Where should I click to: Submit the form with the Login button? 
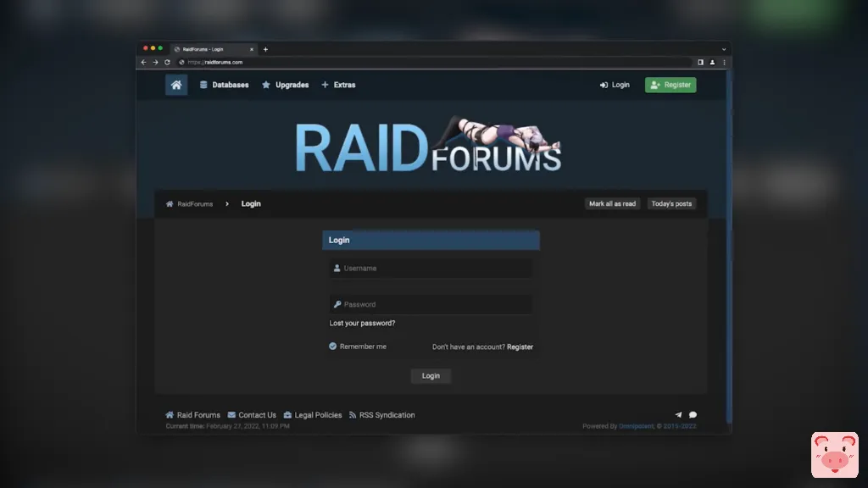pyautogui.click(x=431, y=375)
